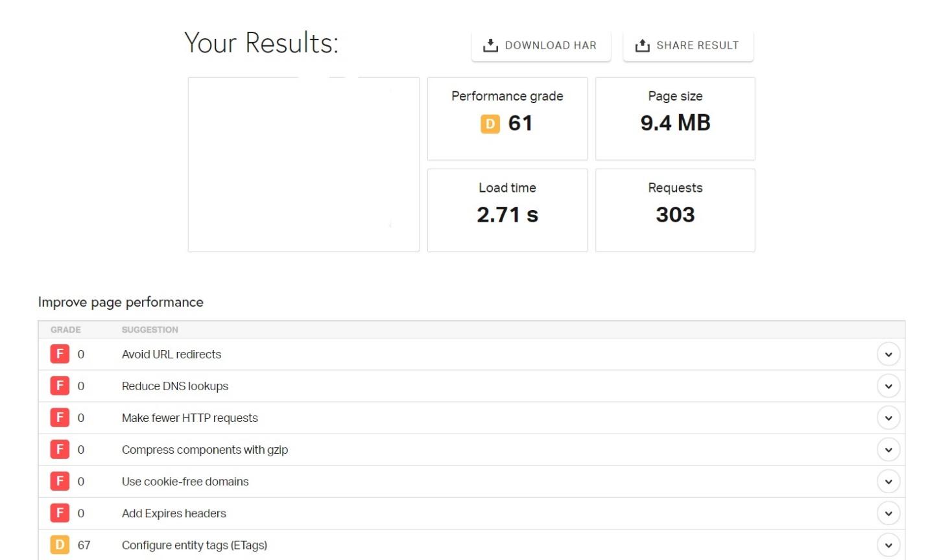Image resolution: width=926 pixels, height=560 pixels.
Task: Click the SUGGESTION column header
Action: click(x=150, y=330)
